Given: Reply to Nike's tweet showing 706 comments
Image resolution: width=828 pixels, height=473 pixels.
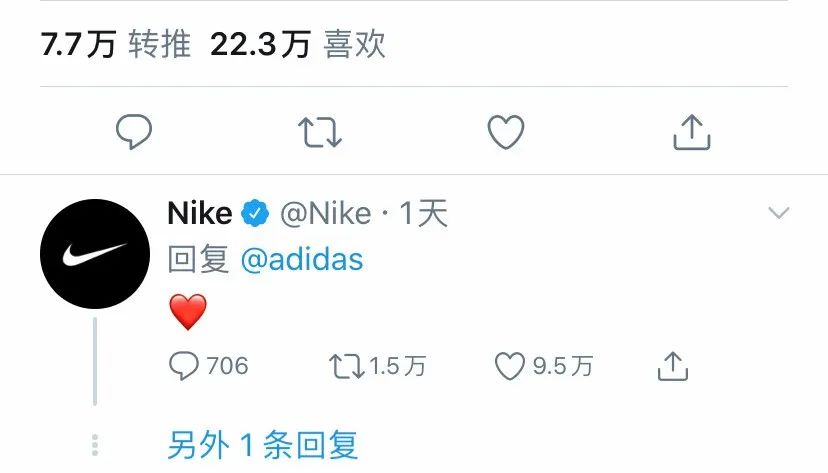Looking at the screenshot, I should pos(209,366).
